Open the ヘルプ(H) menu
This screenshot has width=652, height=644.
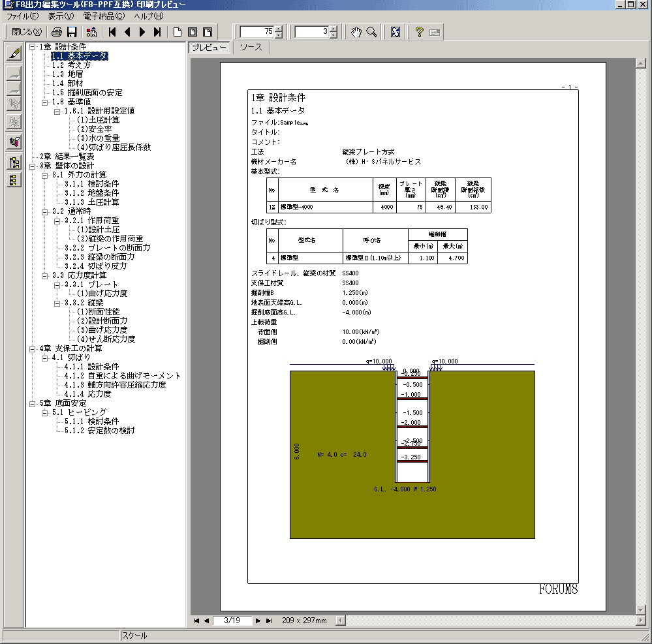tap(149, 16)
